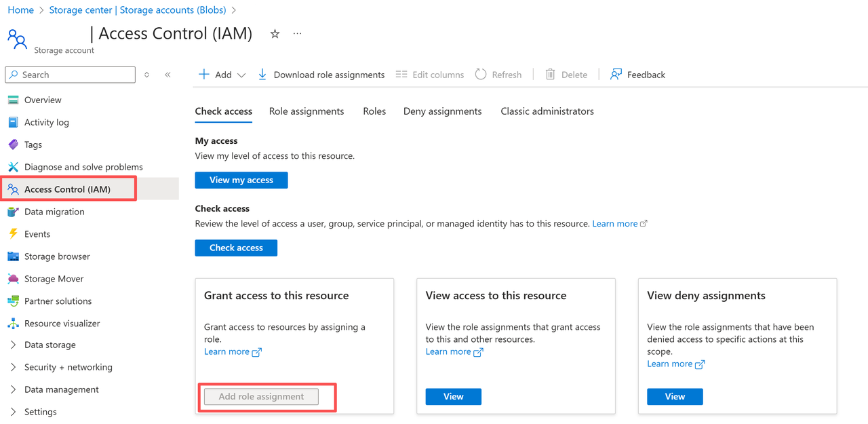The height and width of the screenshot is (424, 868).
Task: Click the Check access button
Action: [x=236, y=248]
